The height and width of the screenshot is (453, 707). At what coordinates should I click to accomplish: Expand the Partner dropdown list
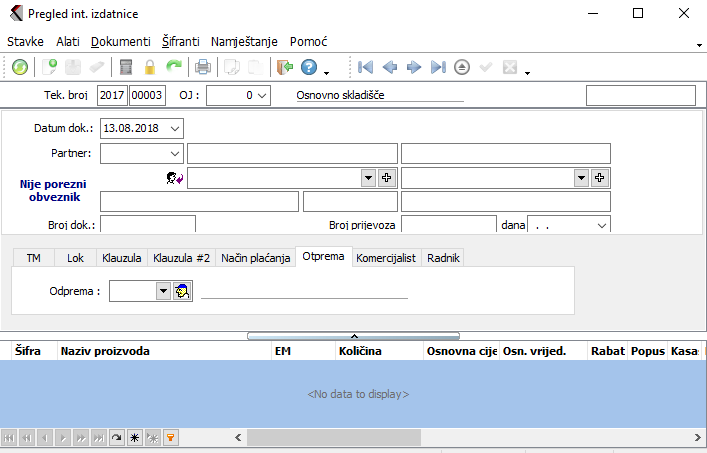click(x=175, y=153)
